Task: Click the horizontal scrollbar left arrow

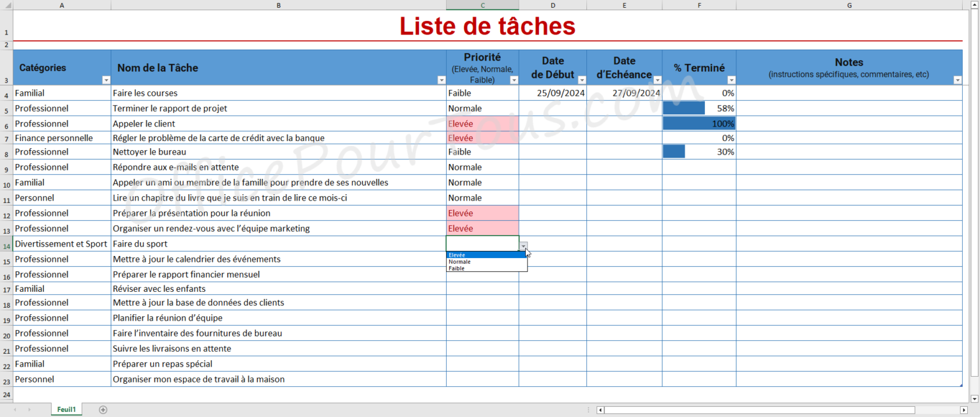Action: [600, 410]
